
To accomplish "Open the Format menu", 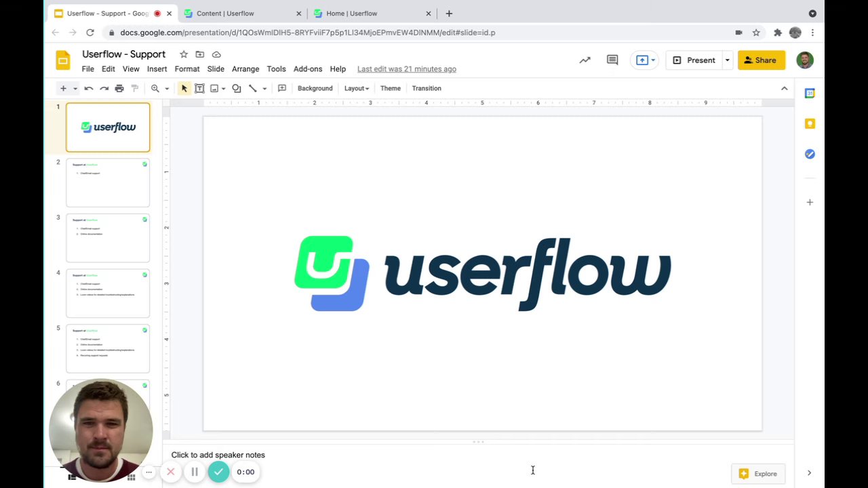I will click(187, 69).
